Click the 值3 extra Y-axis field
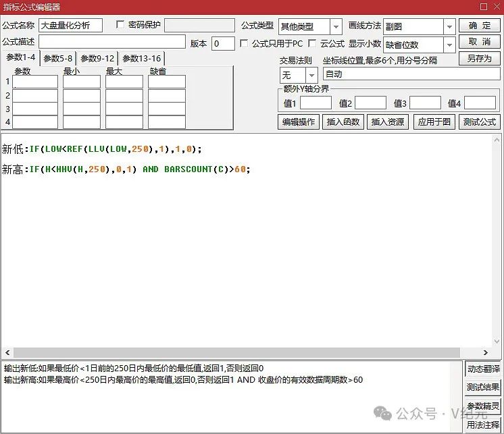The width and height of the screenshot is (504, 434). [x=425, y=103]
